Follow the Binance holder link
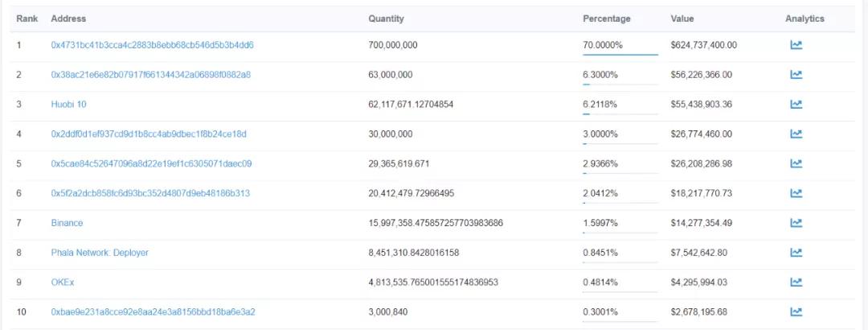 (x=67, y=223)
